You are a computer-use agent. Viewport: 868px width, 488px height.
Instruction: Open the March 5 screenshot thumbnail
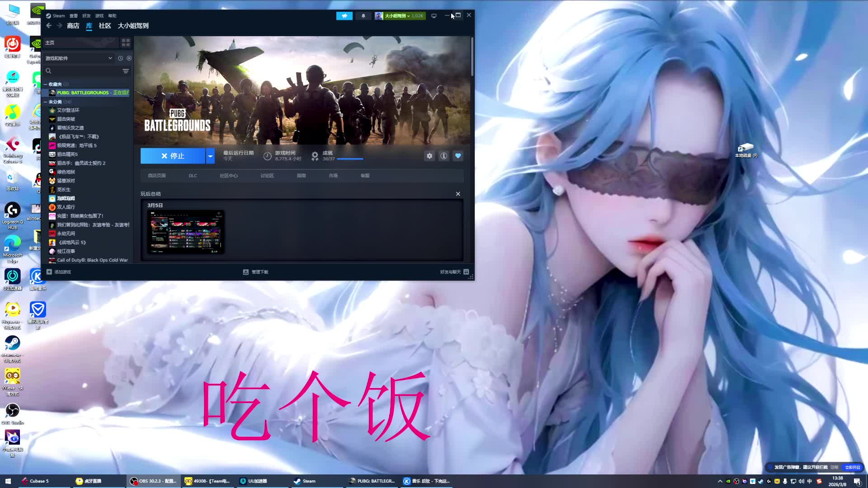tap(186, 232)
